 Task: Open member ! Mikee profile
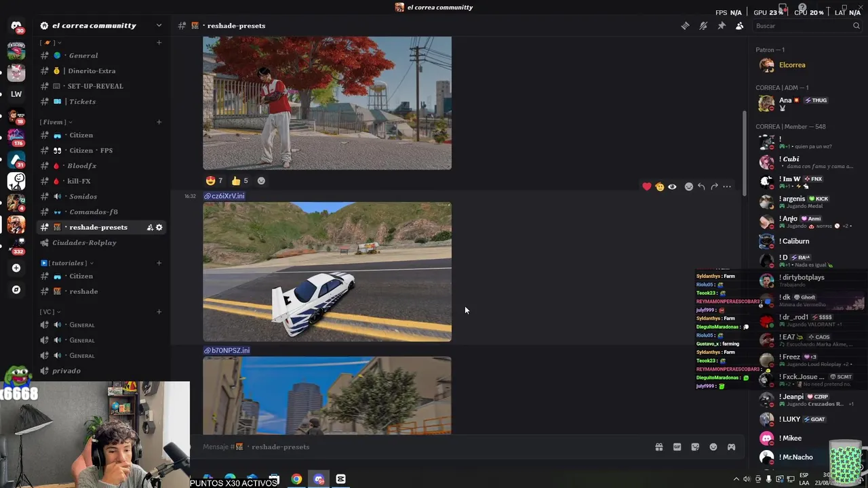805,439
